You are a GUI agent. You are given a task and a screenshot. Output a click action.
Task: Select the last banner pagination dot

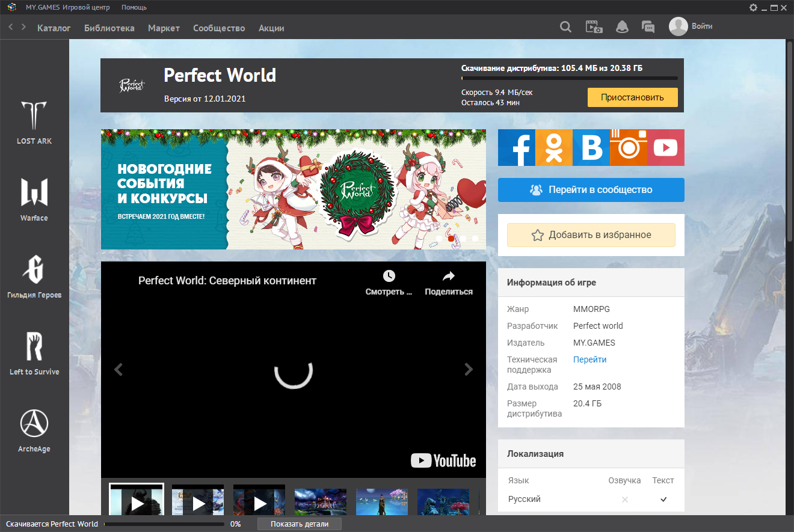475,239
